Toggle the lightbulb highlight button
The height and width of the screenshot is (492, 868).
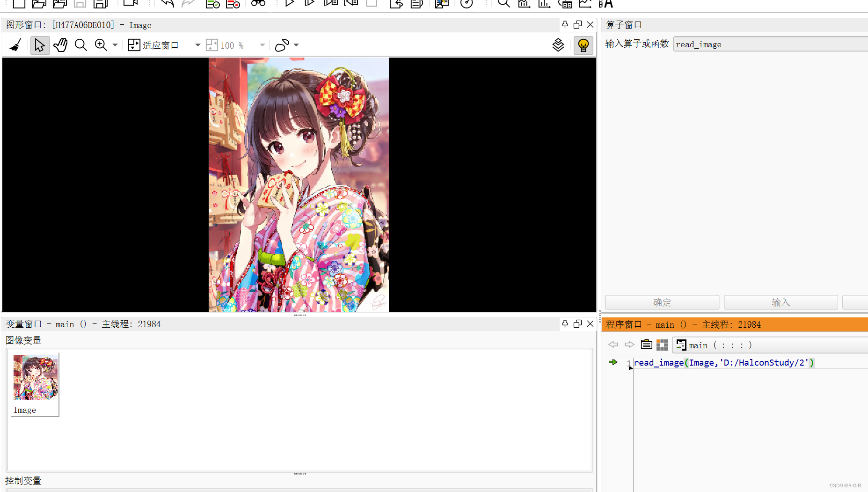coord(584,45)
